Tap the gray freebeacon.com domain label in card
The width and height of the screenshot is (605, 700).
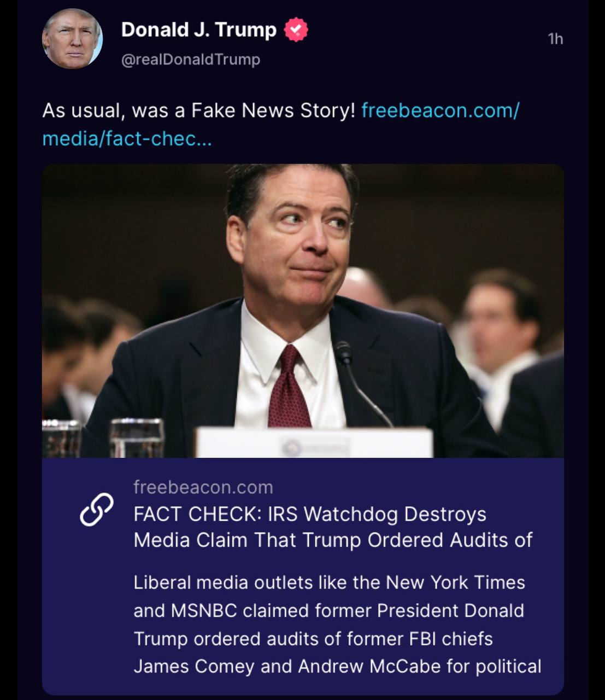(x=203, y=487)
